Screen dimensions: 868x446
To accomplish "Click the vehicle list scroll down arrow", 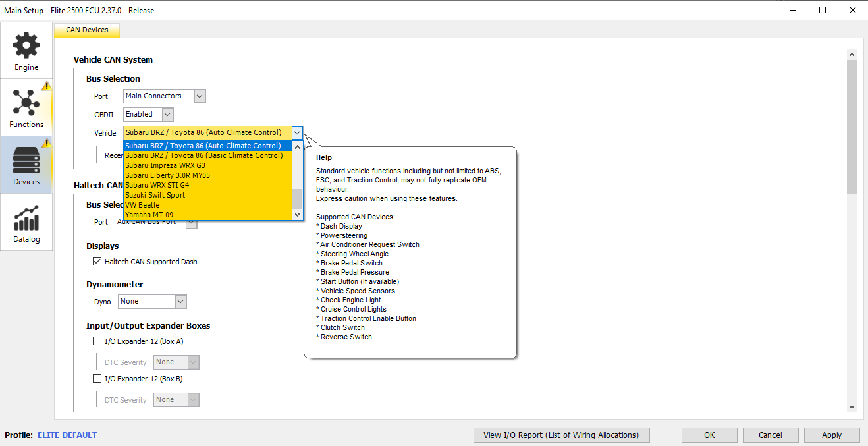I will click(297, 215).
